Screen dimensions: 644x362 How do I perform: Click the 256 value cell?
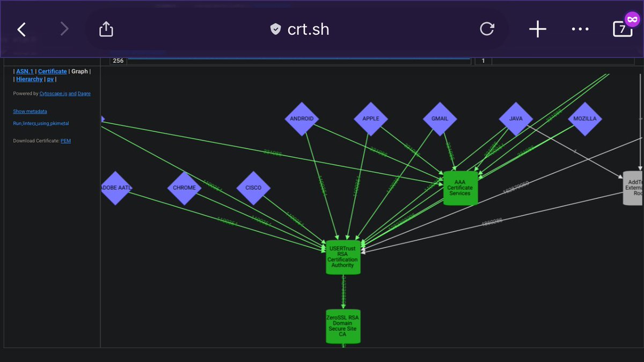pos(118,61)
